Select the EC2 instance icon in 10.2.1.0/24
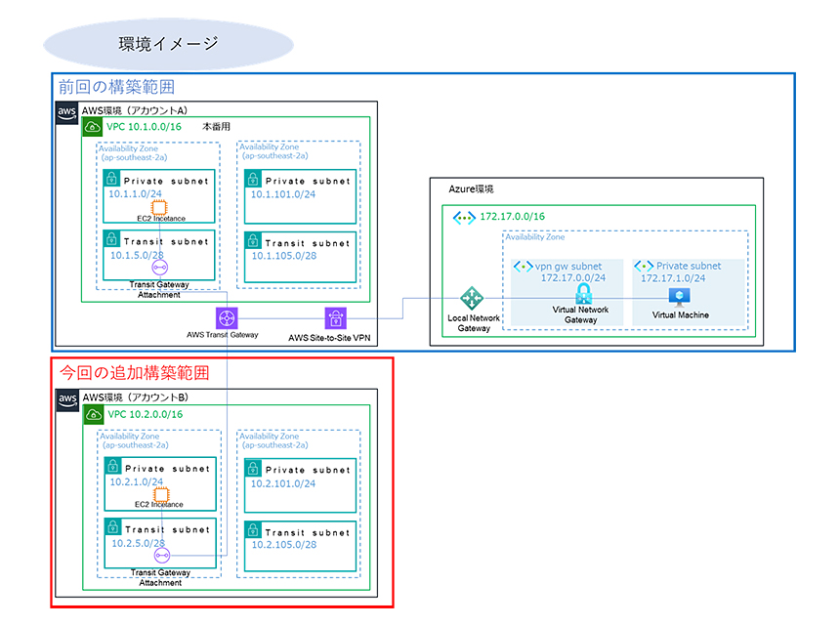Screen dimensions: 840x626 [x=161, y=494]
